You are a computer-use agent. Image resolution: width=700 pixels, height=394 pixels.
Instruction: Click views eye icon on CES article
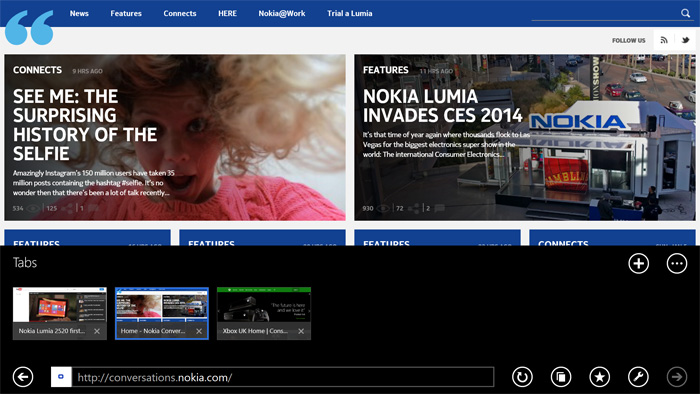pos(383,208)
